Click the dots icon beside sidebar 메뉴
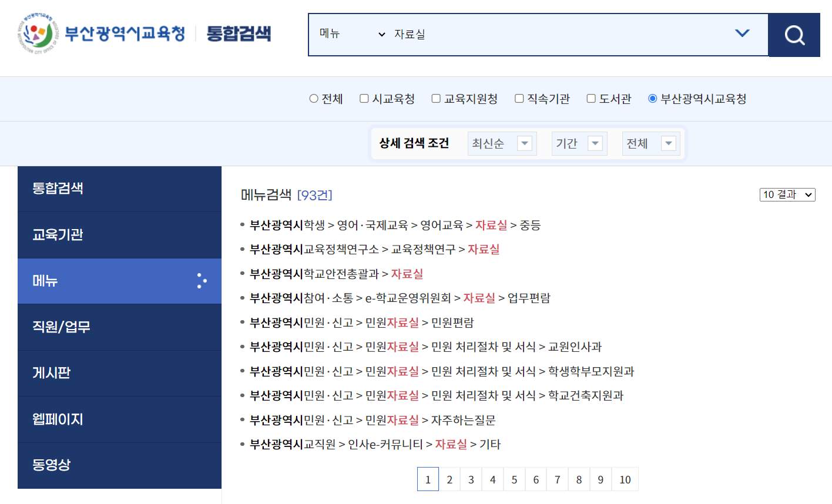 (x=202, y=281)
